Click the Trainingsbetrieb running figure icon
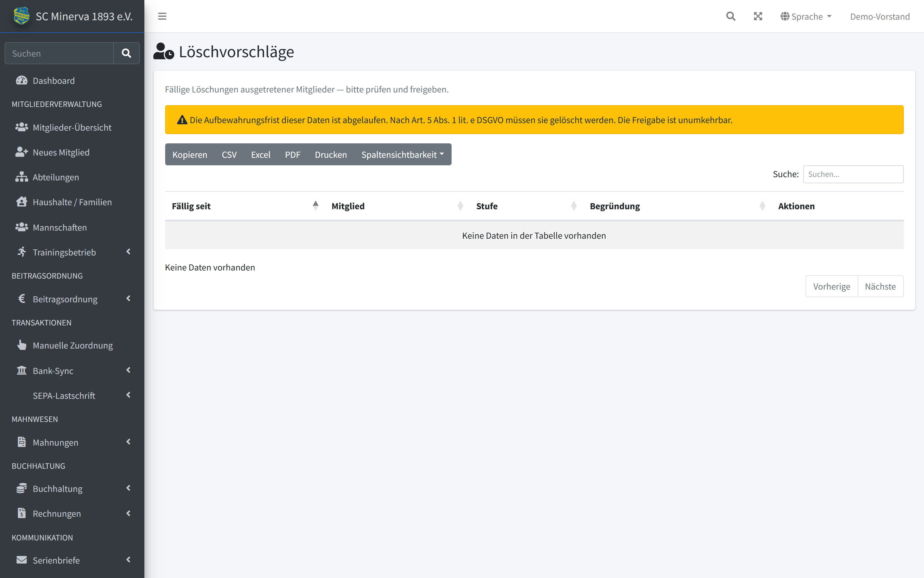 22,252
